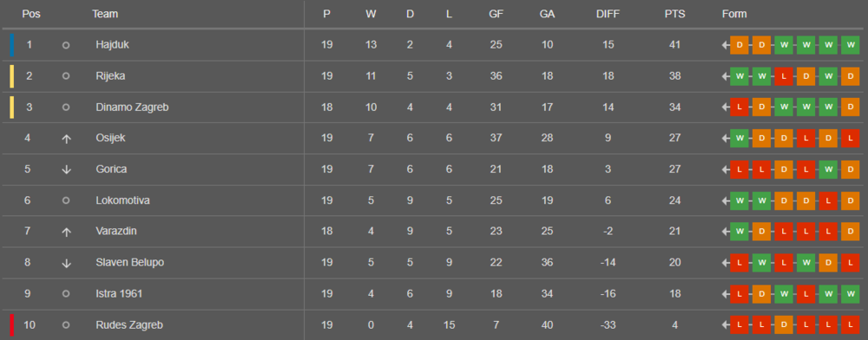Click Rijeka's red L form badge
Screen dimensions: 868x340
coord(783,76)
